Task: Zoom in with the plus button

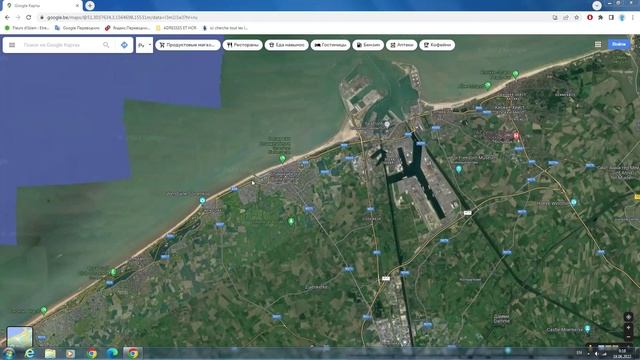Action: click(629, 328)
